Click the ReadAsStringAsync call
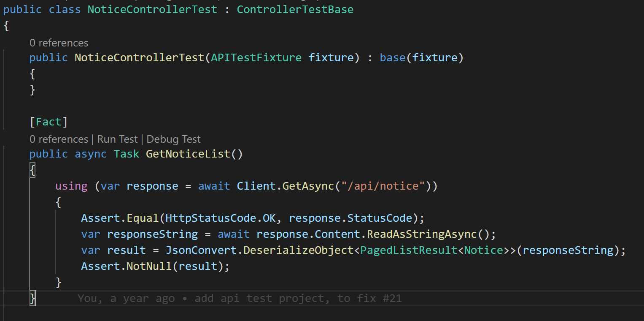The height and width of the screenshot is (321, 644). pos(422,234)
